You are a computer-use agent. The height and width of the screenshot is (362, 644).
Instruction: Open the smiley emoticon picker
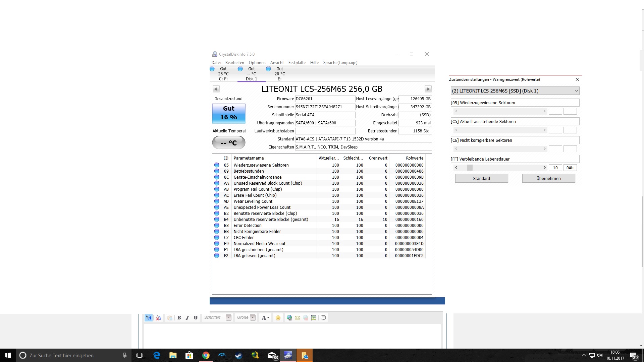(278, 318)
